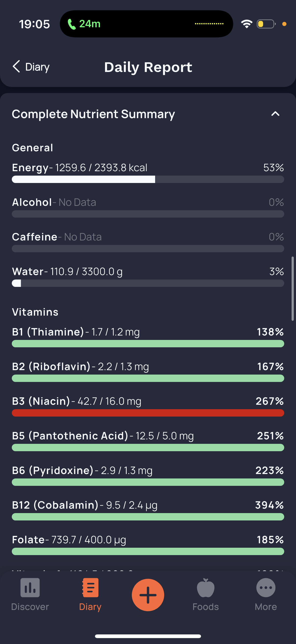Viewport: 296px width, 644px height.
Task: Switch to the Foods tab label
Action: tap(206, 607)
